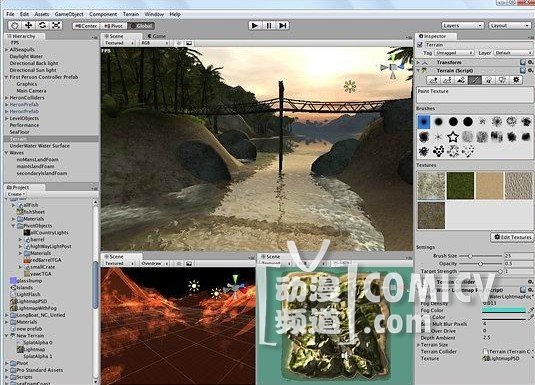
Task: Select the Scale tool in toolbar
Action: [x=56, y=25]
